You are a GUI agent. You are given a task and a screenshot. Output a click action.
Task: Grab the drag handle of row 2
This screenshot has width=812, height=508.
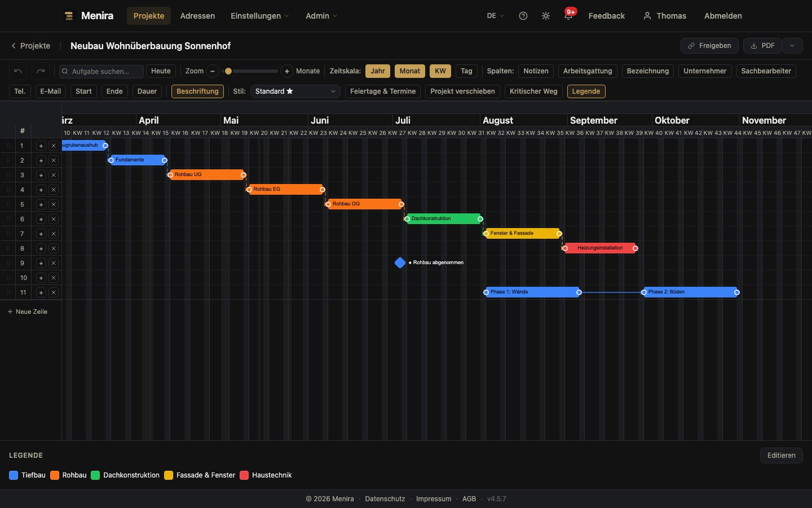[8, 160]
